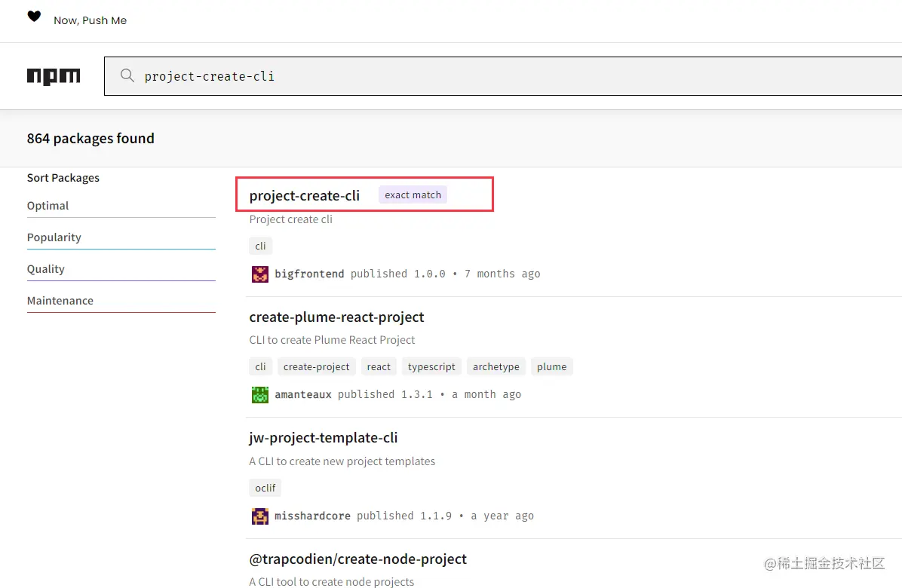902x588 pixels.
Task: Open misshardcore's avatar image
Action: (x=260, y=516)
